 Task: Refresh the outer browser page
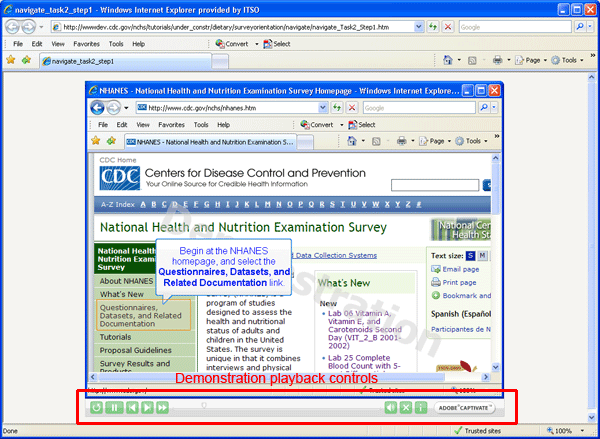point(433,27)
